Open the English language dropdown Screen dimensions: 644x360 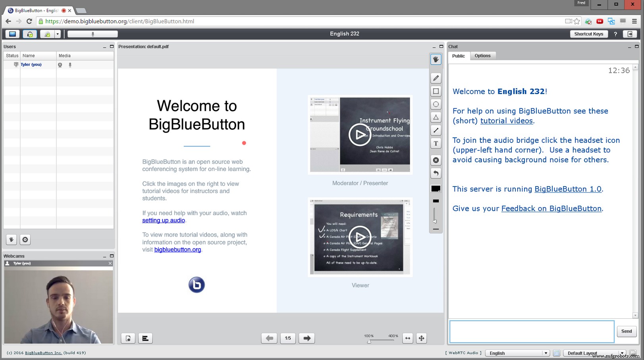(x=517, y=353)
